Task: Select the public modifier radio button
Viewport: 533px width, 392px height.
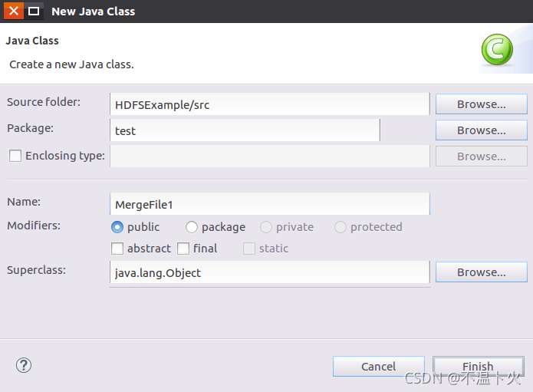Action: pyautogui.click(x=117, y=227)
